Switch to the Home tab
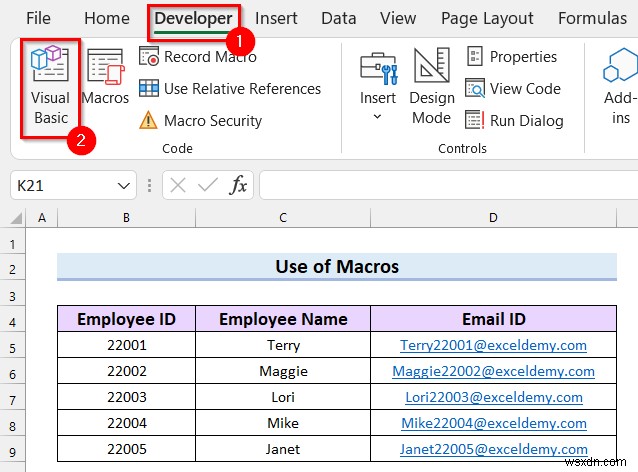 pos(107,18)
